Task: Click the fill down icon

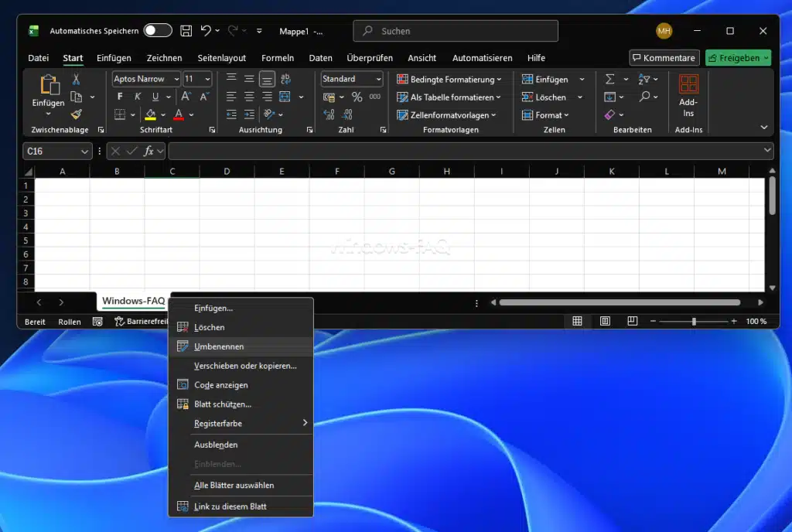Action: (609, 97)
